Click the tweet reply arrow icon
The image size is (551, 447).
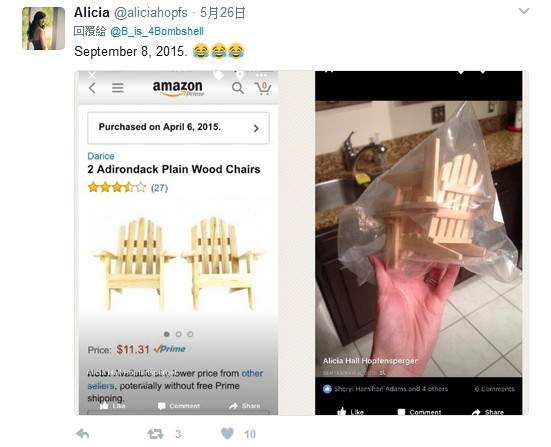pyautogui.click(x=82, y=433)
